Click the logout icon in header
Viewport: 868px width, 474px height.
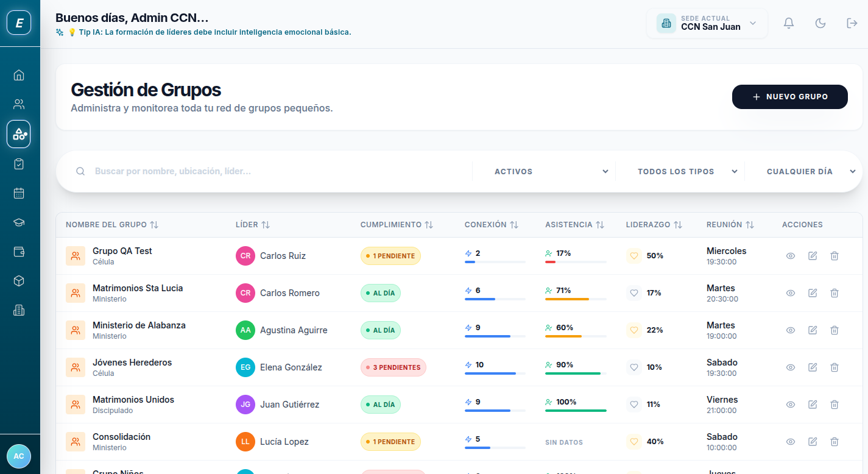pyautogui.click(x=852, y=23)
